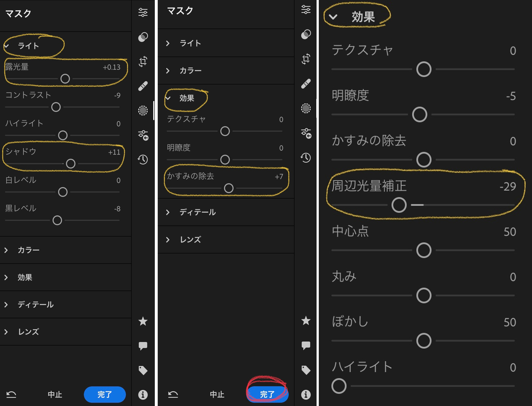Select the Crop and rotate tool in left sidebar

point(143,61)
